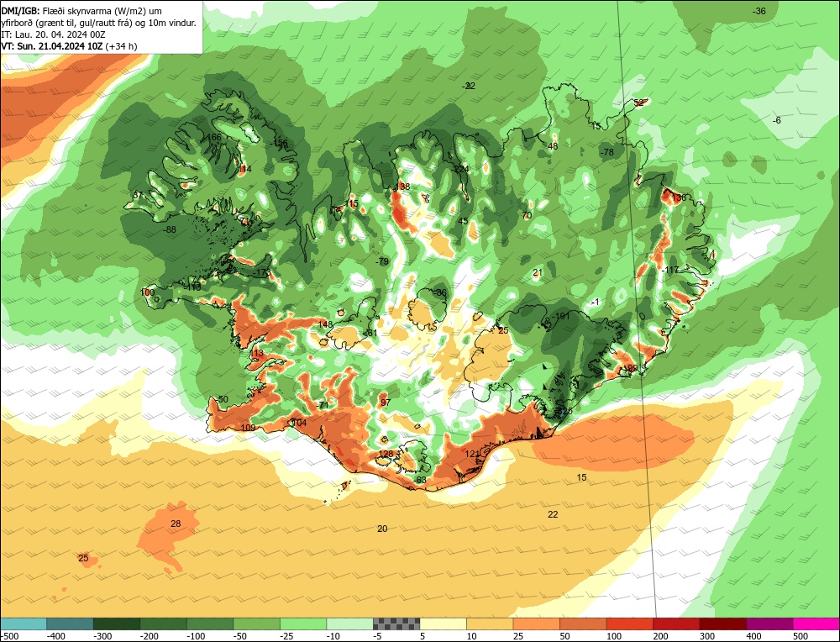Click the '-78' value in the northeast

[x=607, y=152]
